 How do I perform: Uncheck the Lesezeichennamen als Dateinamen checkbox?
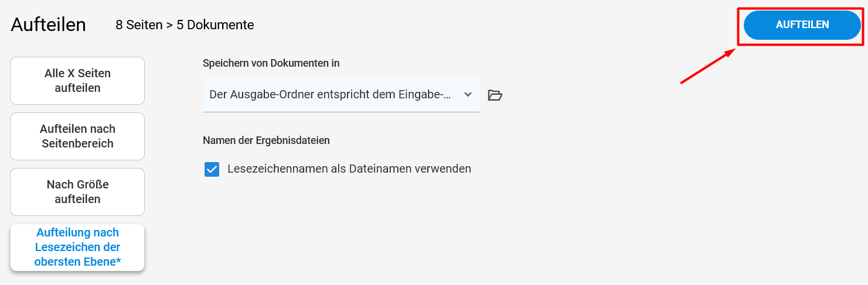click(x=212, y=169)
